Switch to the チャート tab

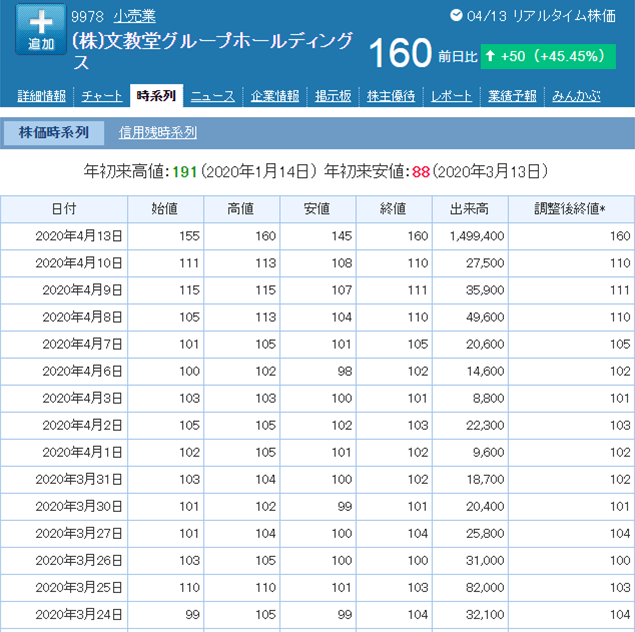102,96
